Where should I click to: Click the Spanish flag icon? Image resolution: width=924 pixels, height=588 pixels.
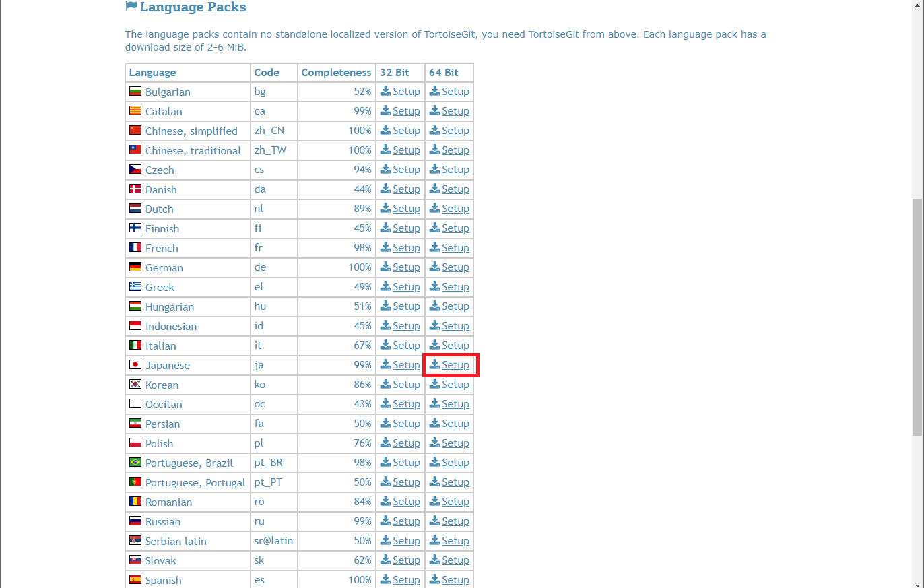tap(135, 580)
